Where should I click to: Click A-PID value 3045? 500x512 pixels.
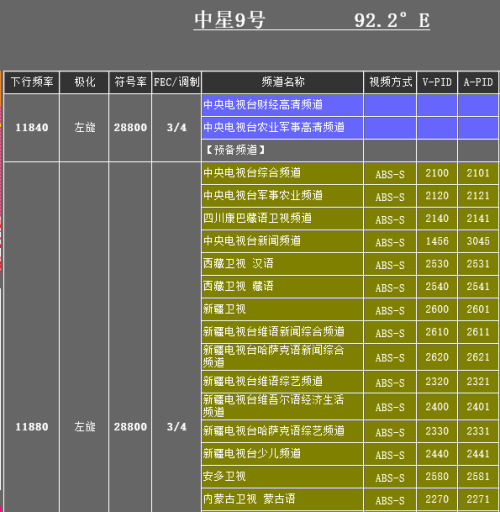point(478,241)
